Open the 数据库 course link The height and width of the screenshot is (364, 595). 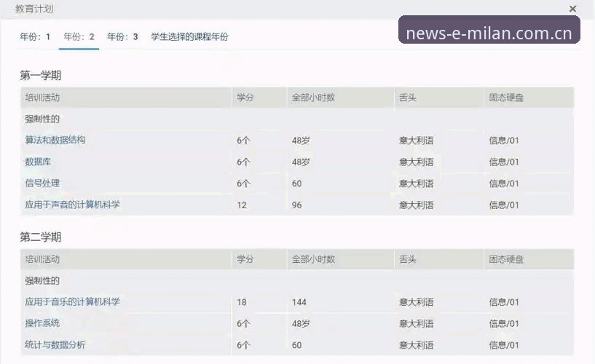(x=38, y=162)
